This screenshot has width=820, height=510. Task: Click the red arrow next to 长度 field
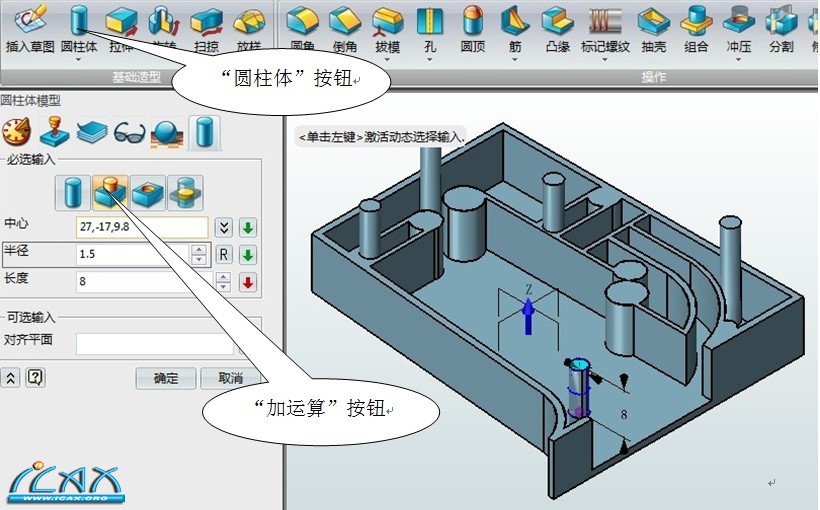[248, 283]
